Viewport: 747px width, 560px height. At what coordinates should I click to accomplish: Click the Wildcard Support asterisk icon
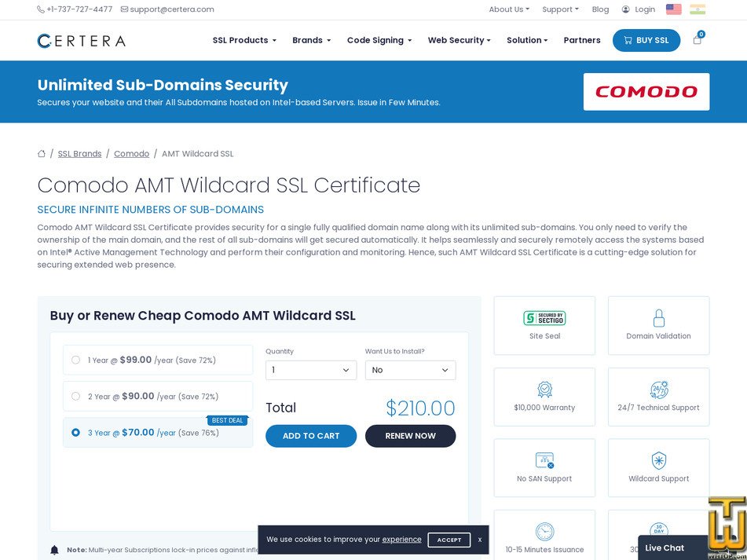(x=658, y=459)
